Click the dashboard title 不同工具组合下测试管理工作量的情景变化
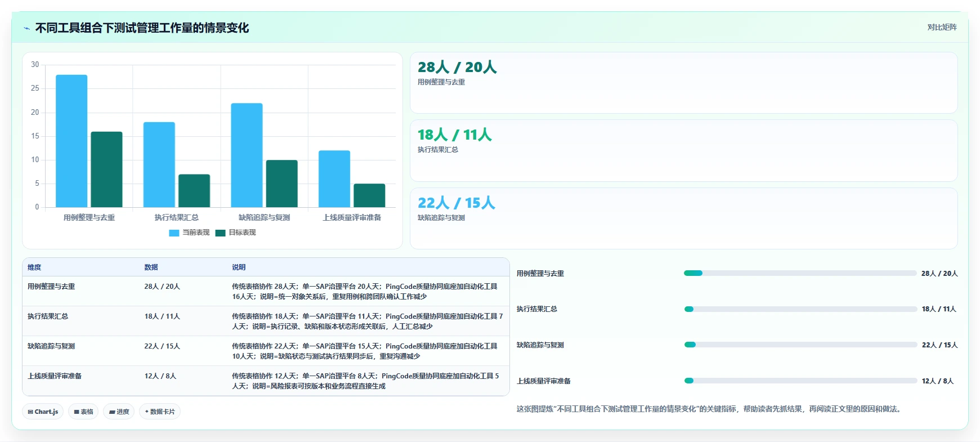 point(142,28)
